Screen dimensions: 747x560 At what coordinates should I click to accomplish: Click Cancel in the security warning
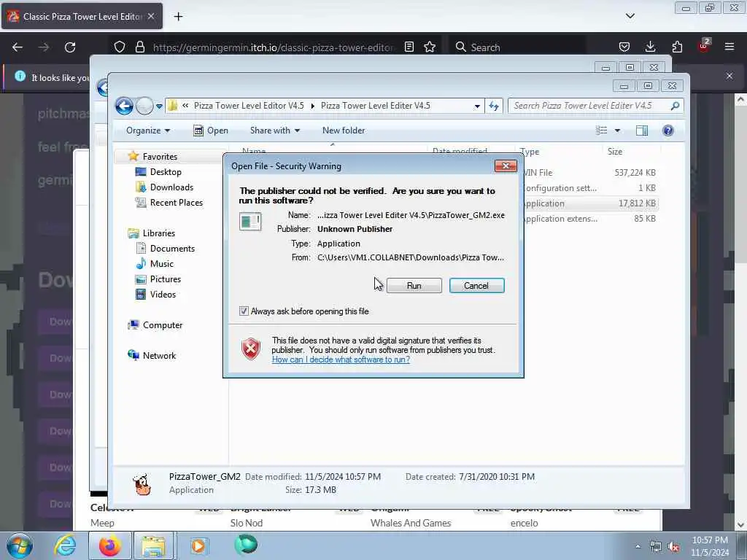[x=476, y=286]
